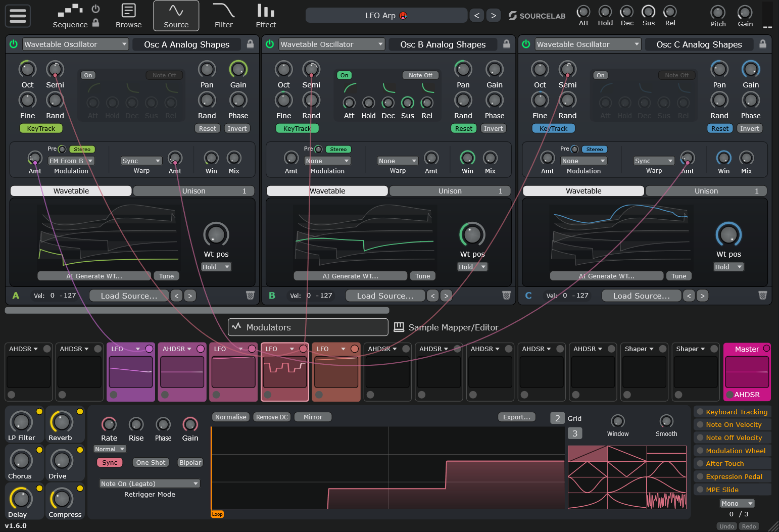Enable Bipolar mode for the LFO
Viewport: 779px width, 532px height.
(190, 462)
